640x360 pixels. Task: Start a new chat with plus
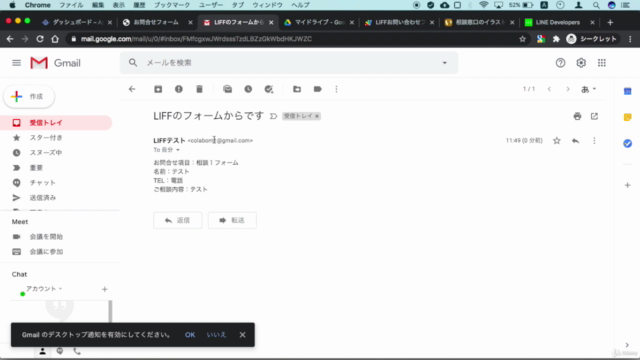click(x=104, y=289)
